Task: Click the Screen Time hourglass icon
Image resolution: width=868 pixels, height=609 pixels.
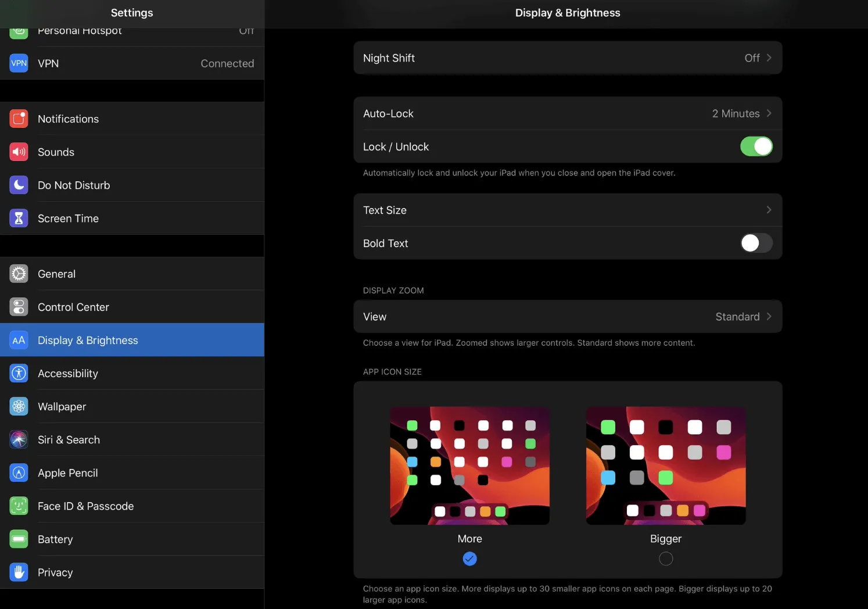Action: [x=19, y=218]
